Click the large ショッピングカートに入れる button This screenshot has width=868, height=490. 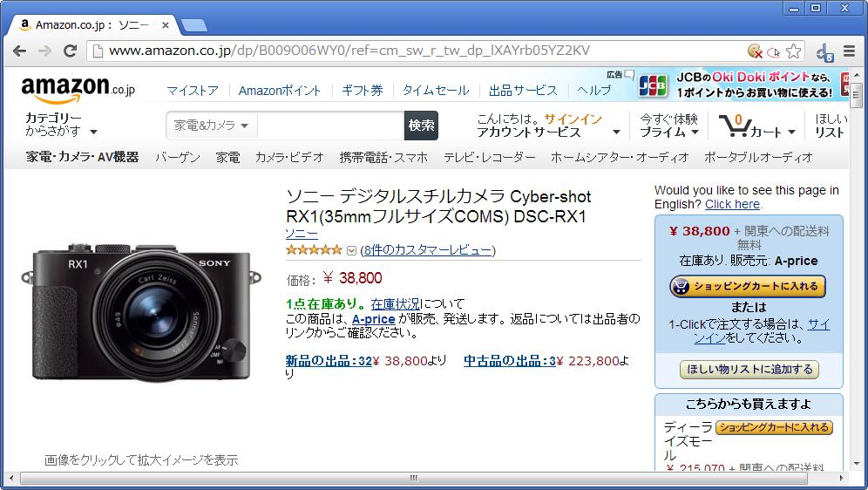point(748,286)
